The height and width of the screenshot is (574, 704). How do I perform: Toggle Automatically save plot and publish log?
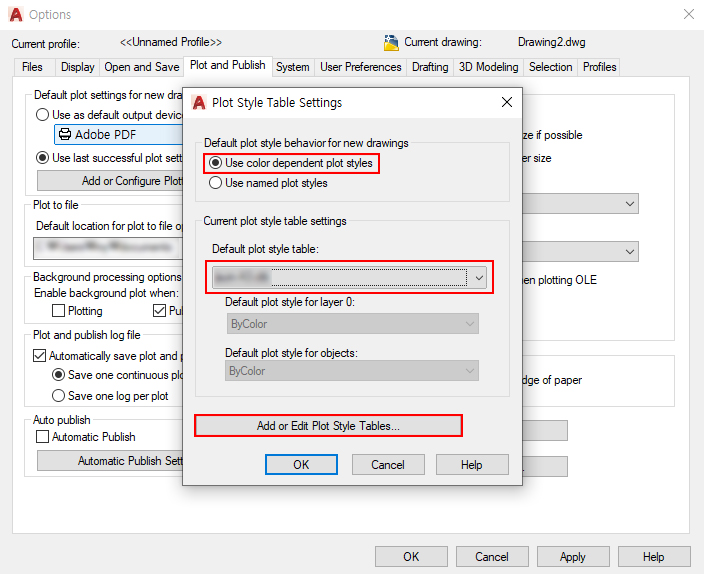pyautogui.click(x=40, y=356)
